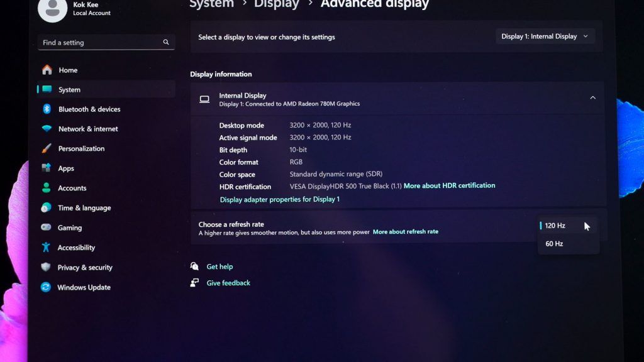644x362 pixels.
Task: Click the Active signal mode label
Action: coord(248,138)
